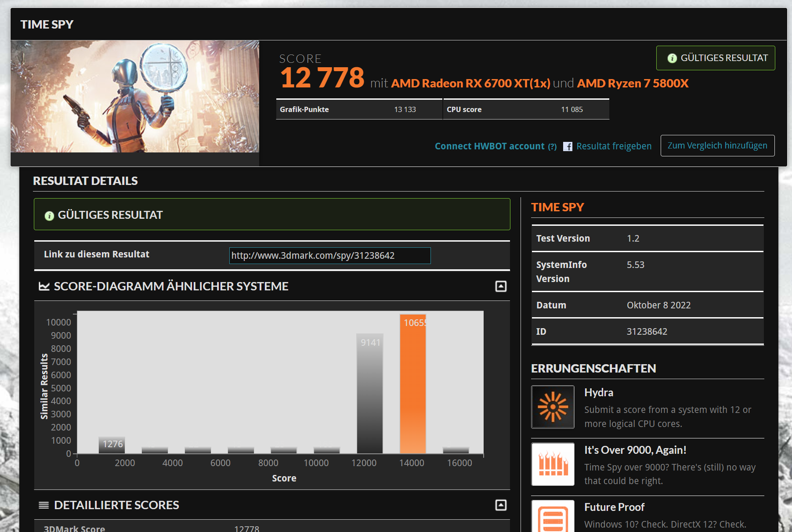Select the result link URL field

coord(330,256)
